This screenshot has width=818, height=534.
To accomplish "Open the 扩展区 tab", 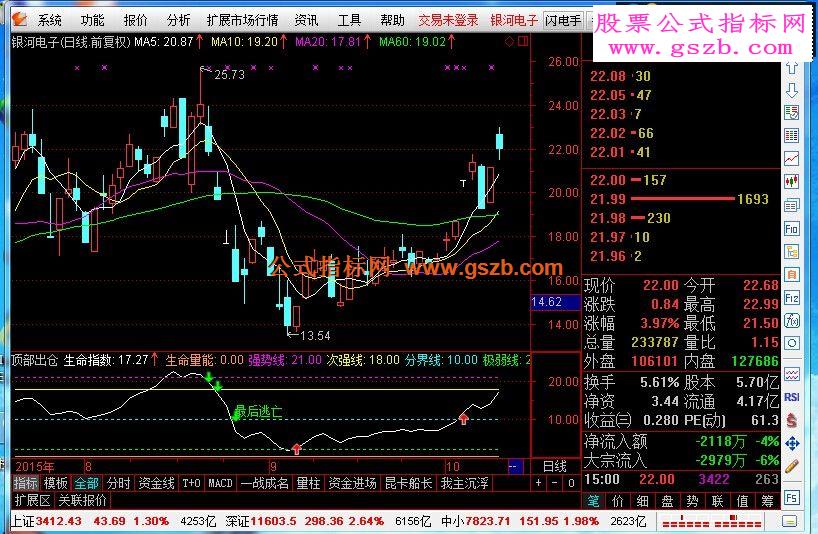I will (32, 501).
